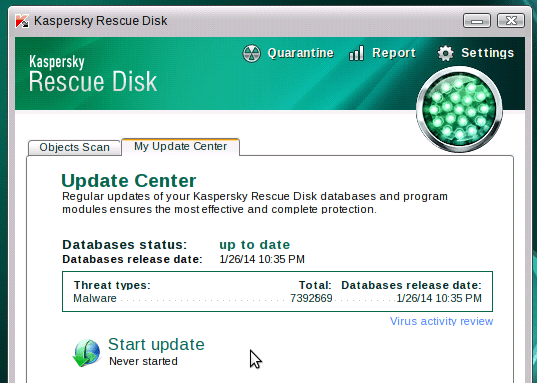
Task: Click the 'Total:' column header
Action: 315,285
